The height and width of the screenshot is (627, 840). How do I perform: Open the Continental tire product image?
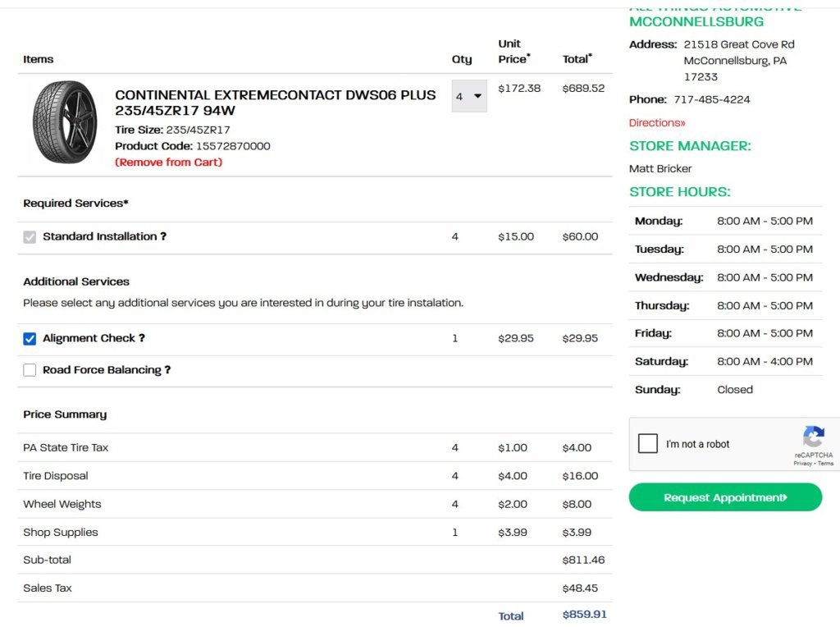click(66, 122)
